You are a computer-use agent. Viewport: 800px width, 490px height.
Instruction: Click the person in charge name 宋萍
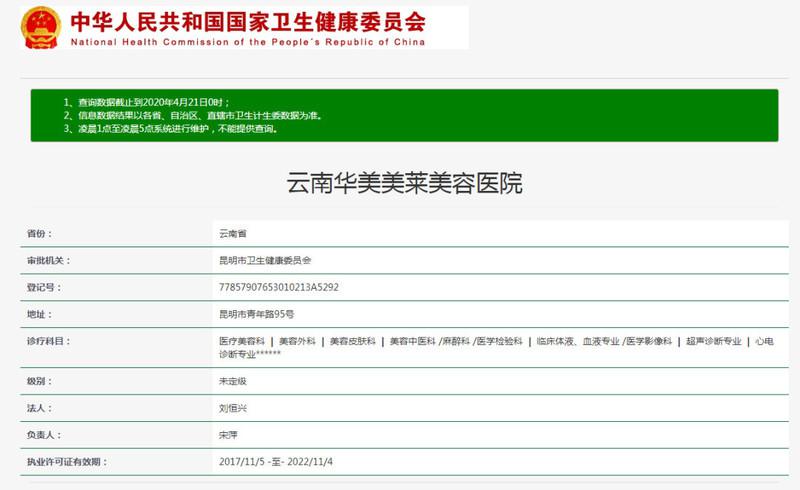point(228,435)
